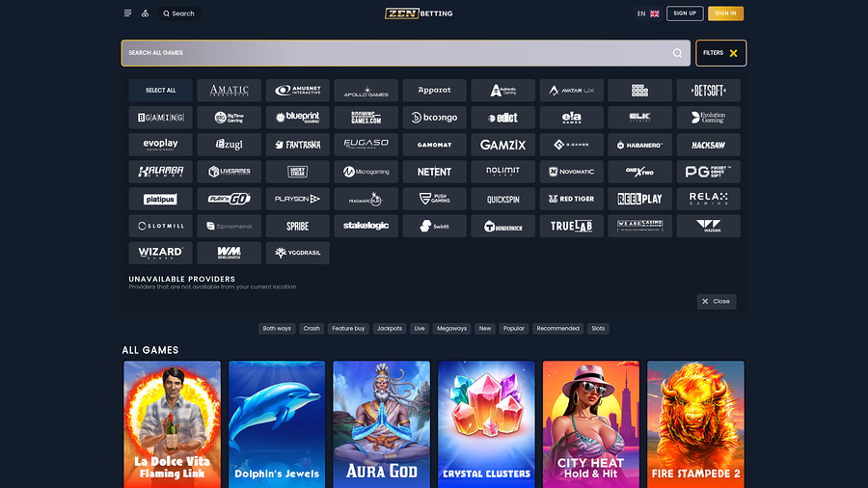Click the magnifier icon in search bar
Image resolution: width=868 pixels, height=488 pixels.
(x=677, y=53)
